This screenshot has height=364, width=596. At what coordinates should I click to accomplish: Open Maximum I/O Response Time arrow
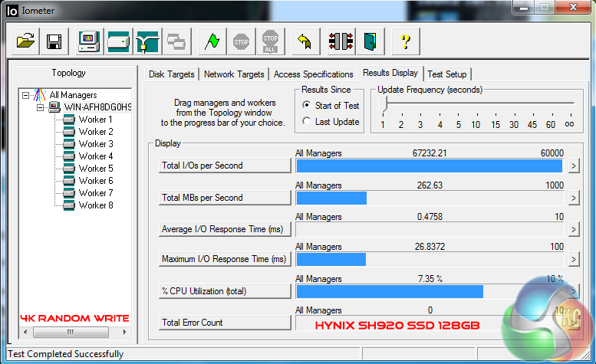574,260
